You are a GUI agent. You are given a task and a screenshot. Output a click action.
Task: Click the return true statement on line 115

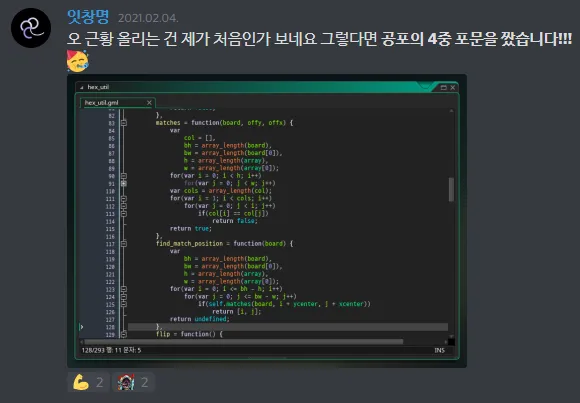point(190,228)
